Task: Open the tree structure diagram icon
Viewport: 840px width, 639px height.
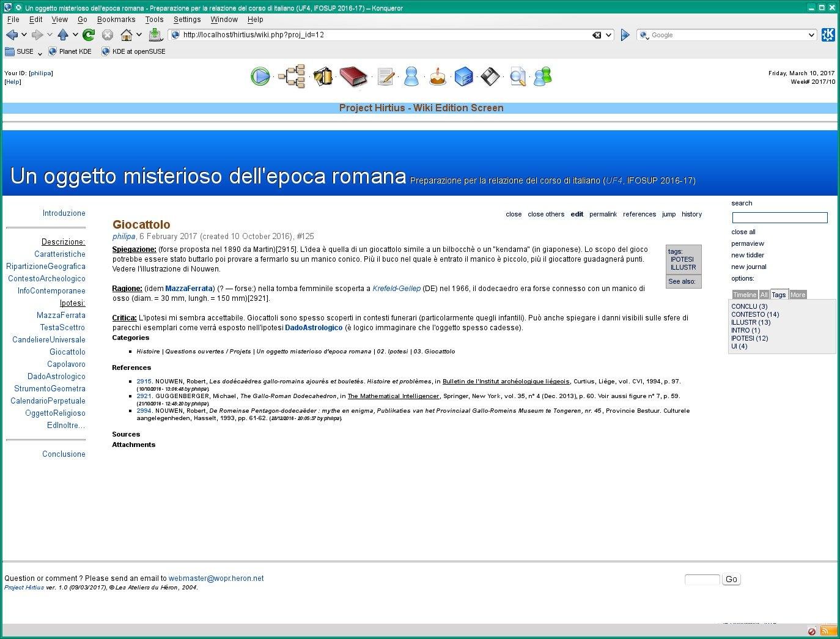Action: [x=292, y=76]
